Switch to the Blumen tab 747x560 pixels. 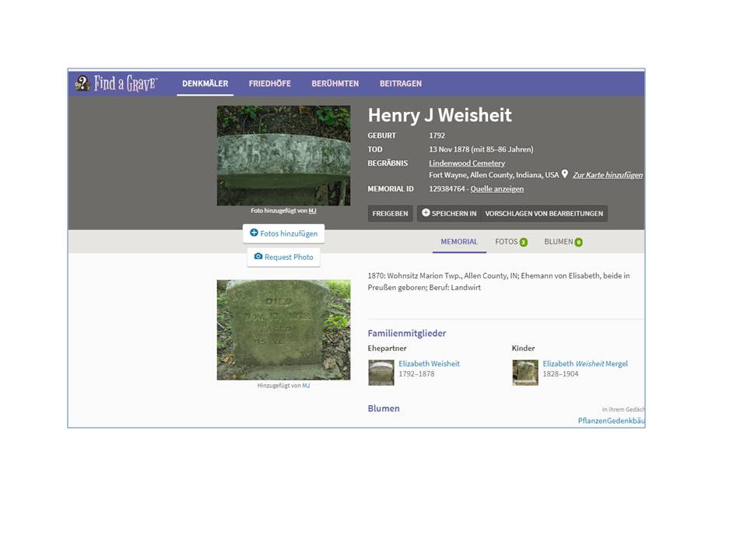pyautogui.click(x=563, y=242)
